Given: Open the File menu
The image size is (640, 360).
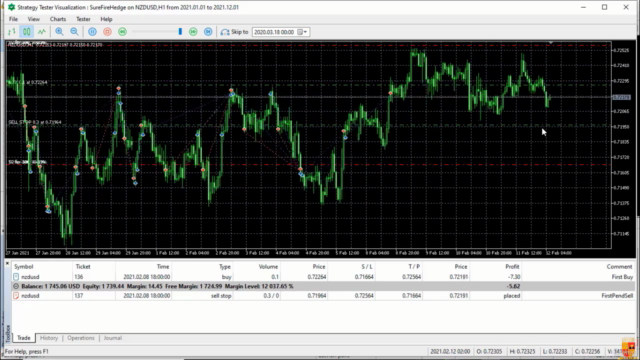Looking at the screenshot, I should tap(13, 19).
